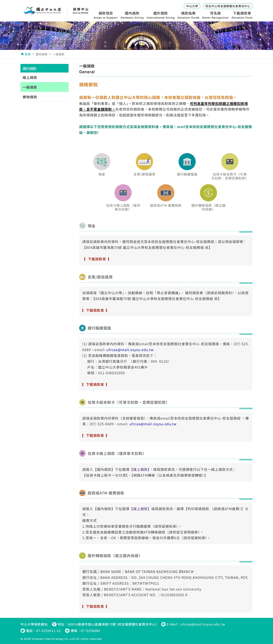This screenshot has height=644, width=273.
Task: Click the NSYSU university logo
Action: 42,10
